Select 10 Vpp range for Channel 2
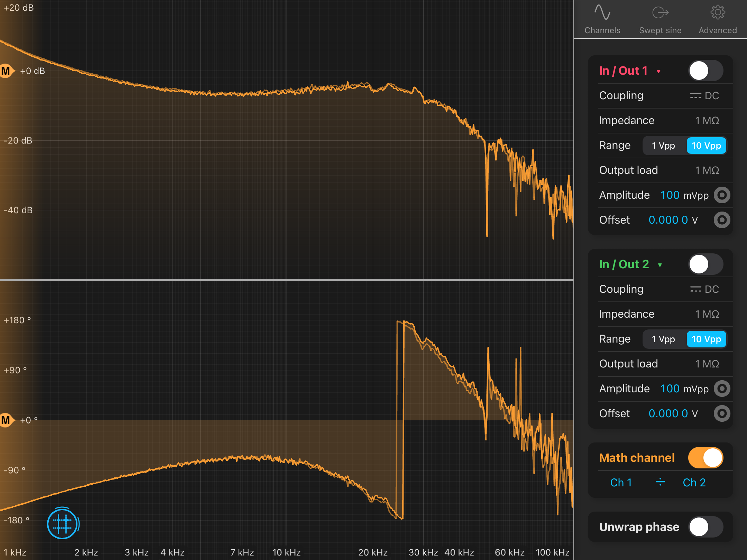 pyautogui.click(x=706, y=339)
